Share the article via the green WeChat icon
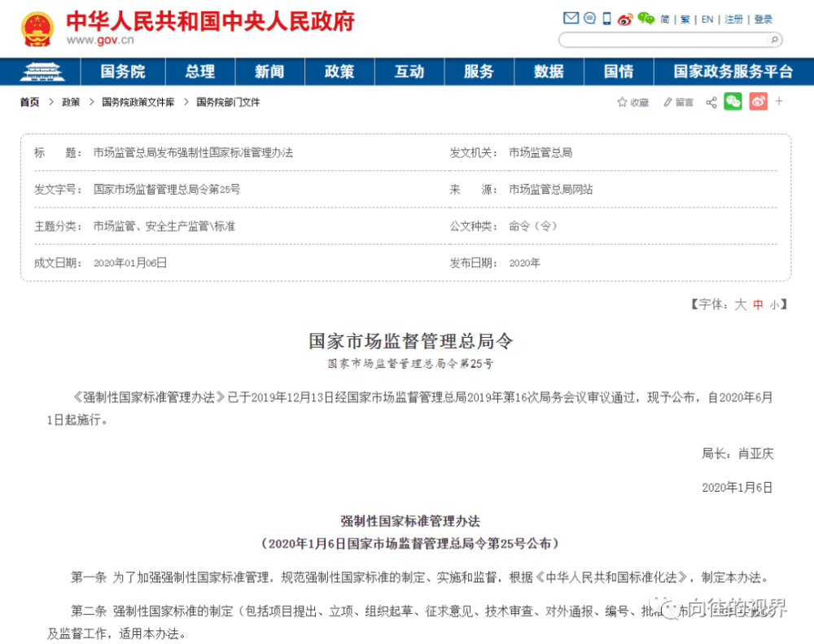Viewport: 814px width, 644px height. coord(733,102)
